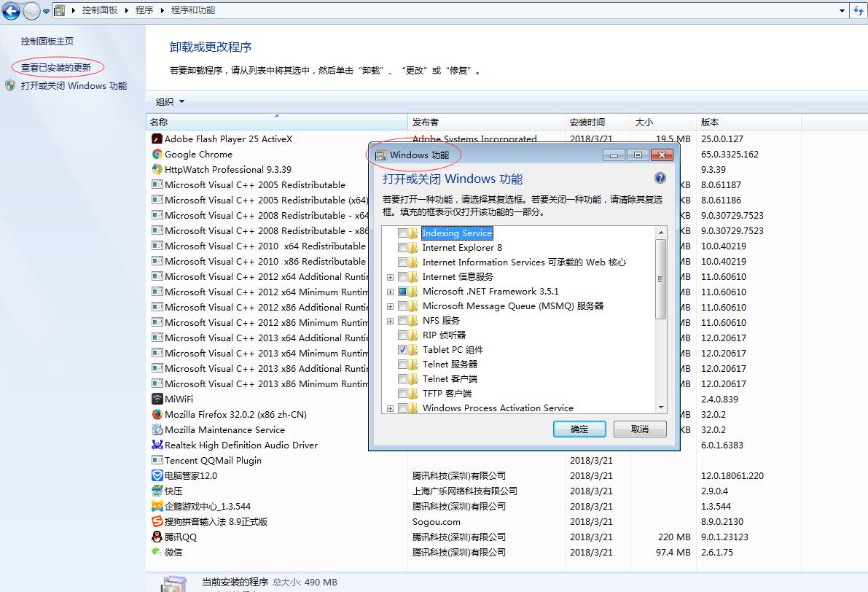Enable the Telnet 客户端 checkbox

pyautogui.click(x=402, y=379)
